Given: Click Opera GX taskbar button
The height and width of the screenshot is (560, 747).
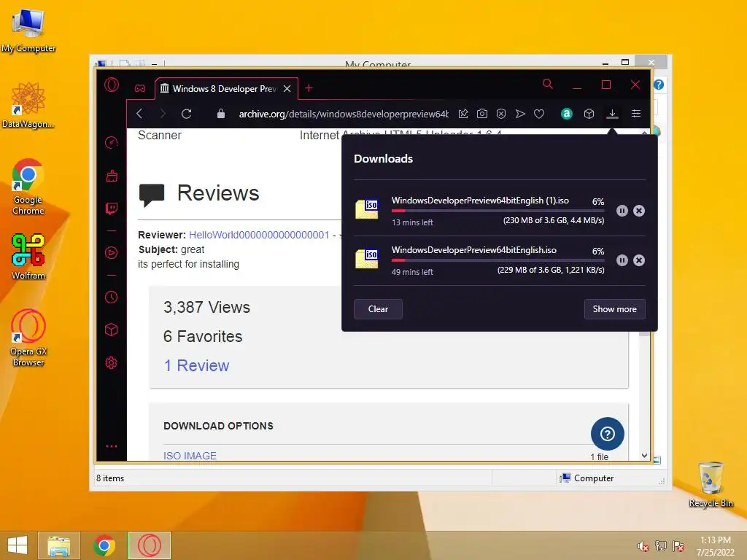Looking at the screenshot, I should [x=150, y=545].
